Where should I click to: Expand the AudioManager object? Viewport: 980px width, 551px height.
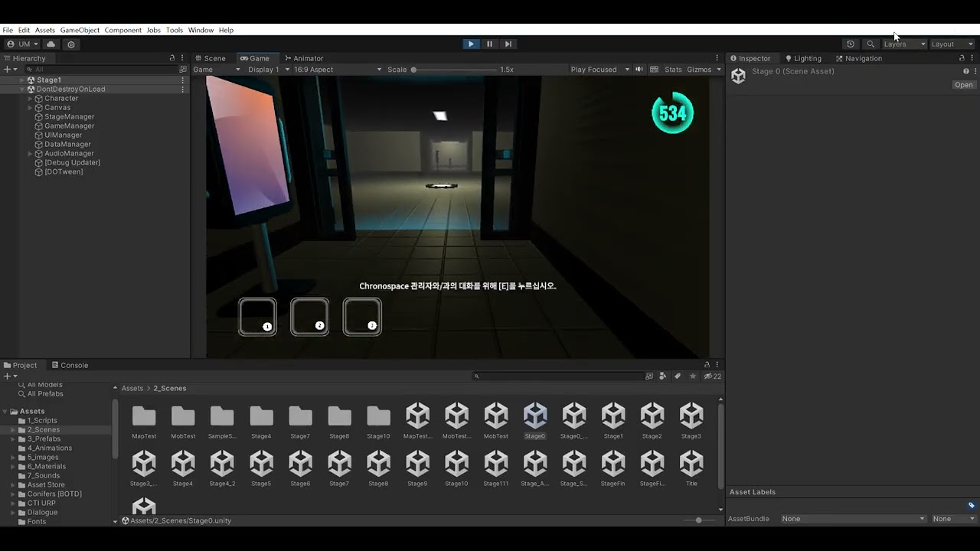[30, 153]
